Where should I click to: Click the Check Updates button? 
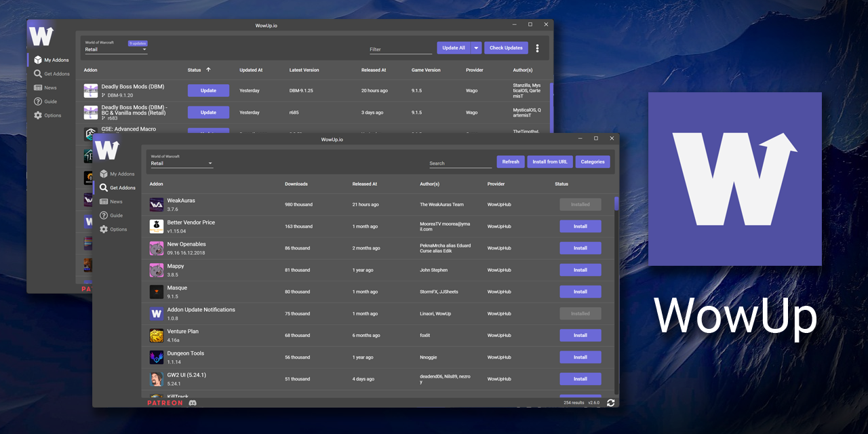coord(506,48)
